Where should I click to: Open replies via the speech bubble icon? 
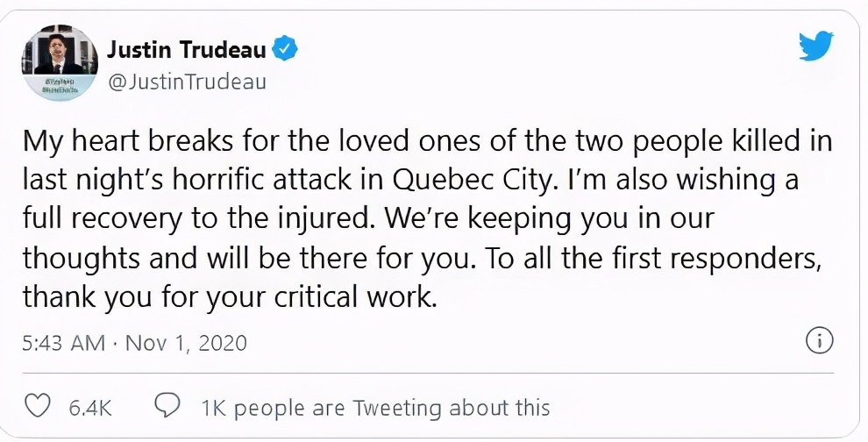(167, 407)
